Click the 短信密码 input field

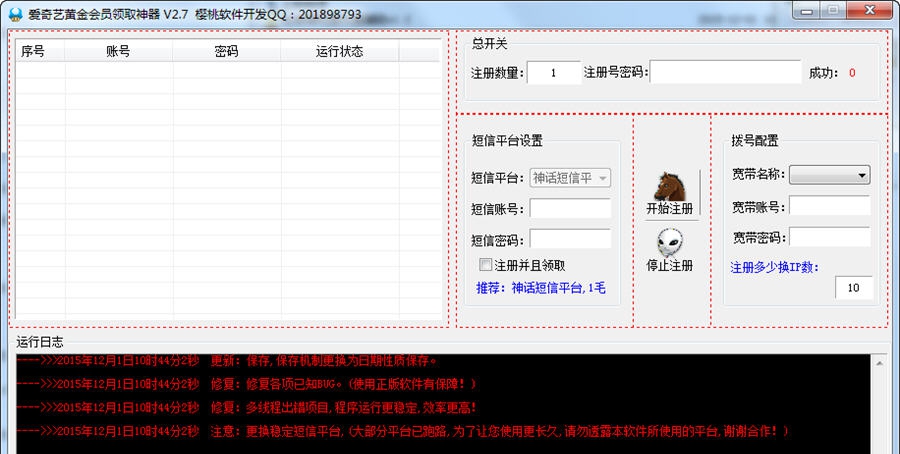(x=570, y=239)
